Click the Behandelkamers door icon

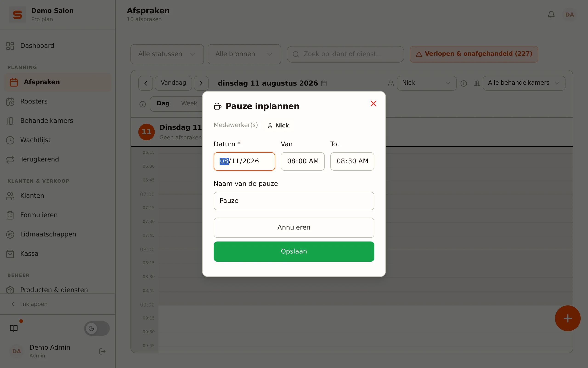pos(10,121)
